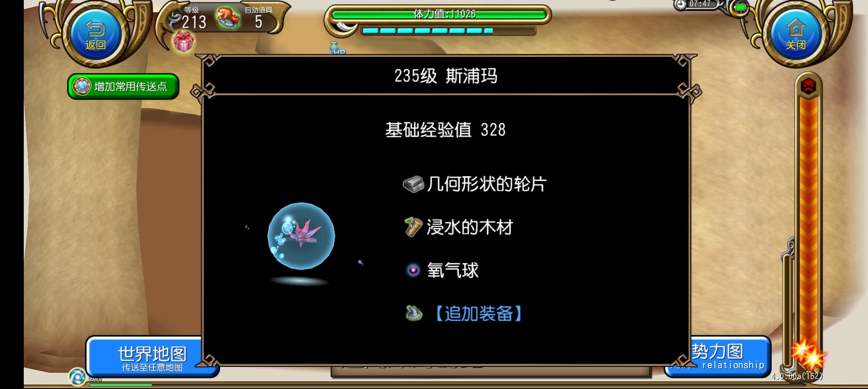Tap the 关闭 home button

[796, 34]
